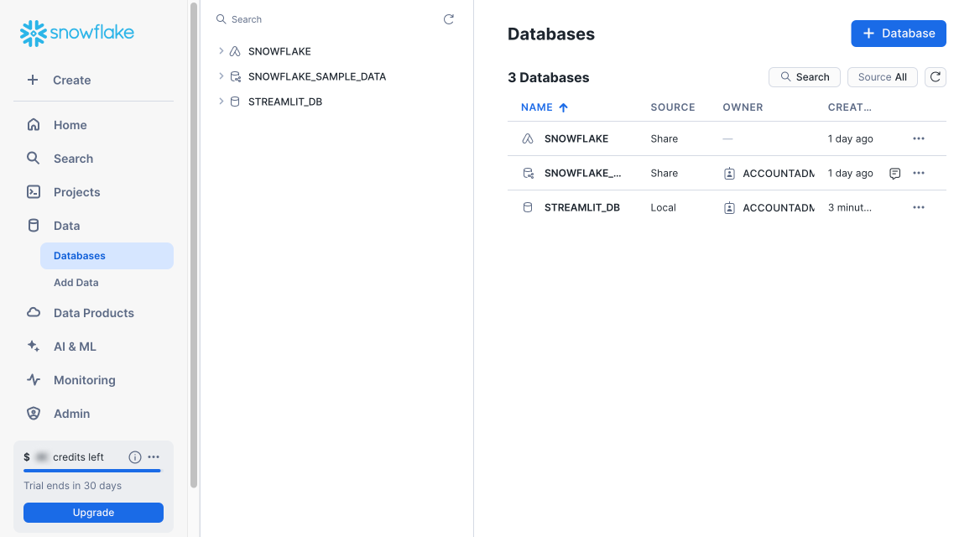Click the plus icon next to Create
Image resolution: width=980 pixels, height=537 pixels.
pos(33,80)
